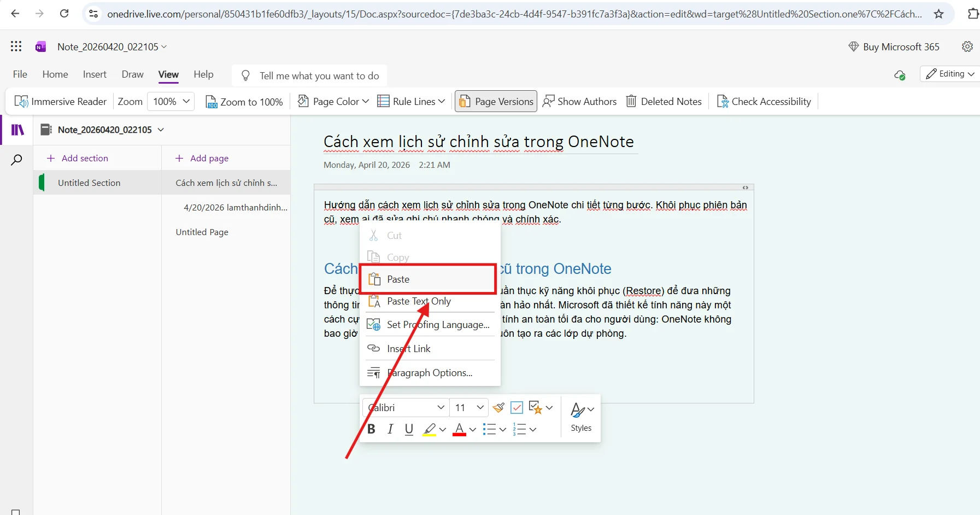Bookmark page with the star icon
980x515 pixels.
939,14
